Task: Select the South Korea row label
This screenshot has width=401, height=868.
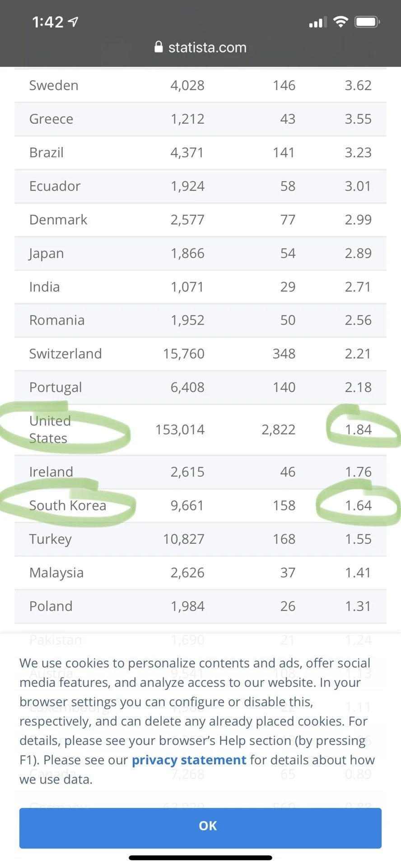Action: [x=68, y=505]
